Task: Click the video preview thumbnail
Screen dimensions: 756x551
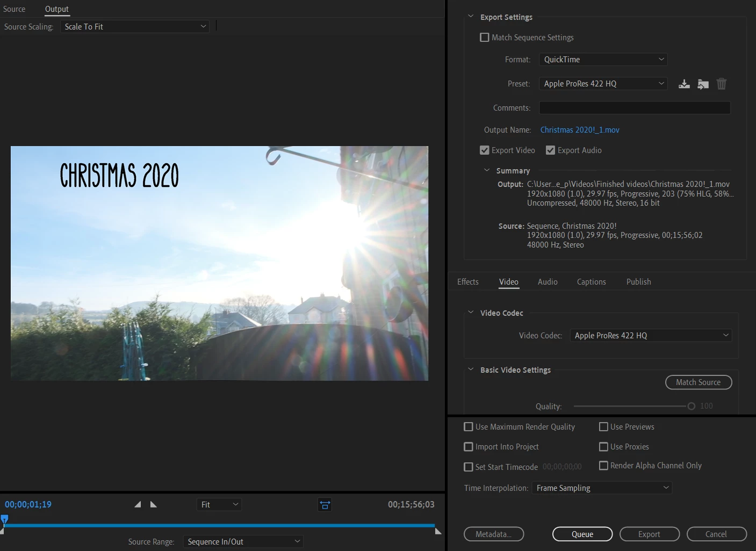Action: click(219, 263)
